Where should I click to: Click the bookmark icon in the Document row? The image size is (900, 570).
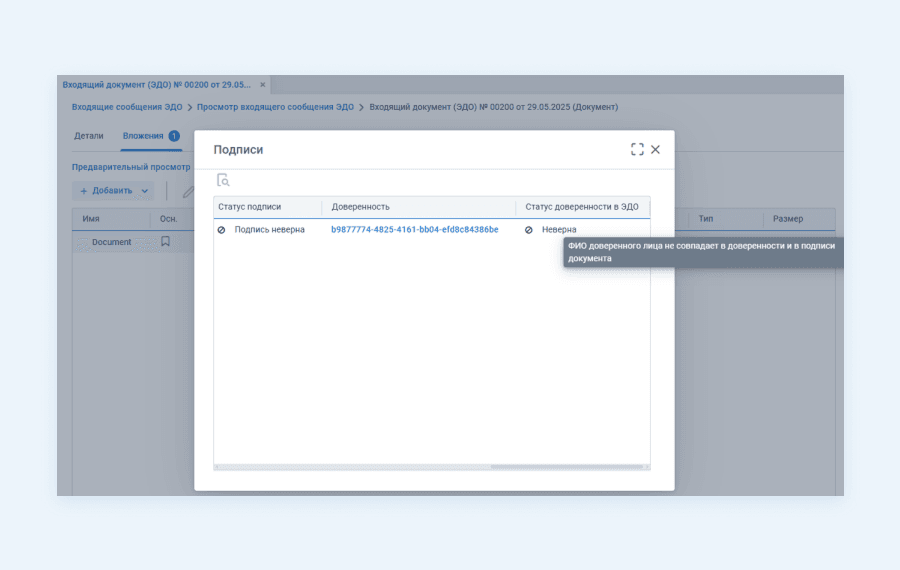tap(165, 241)
